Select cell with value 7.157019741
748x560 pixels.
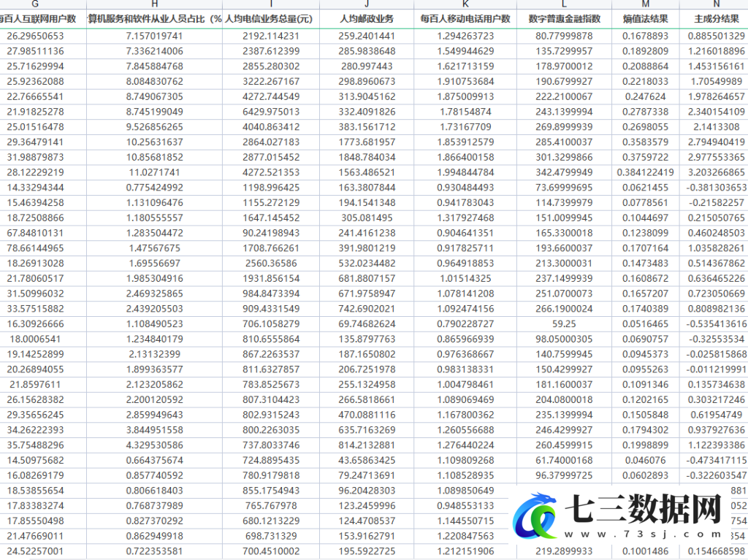pyautogui.click(x=155, y=37)
